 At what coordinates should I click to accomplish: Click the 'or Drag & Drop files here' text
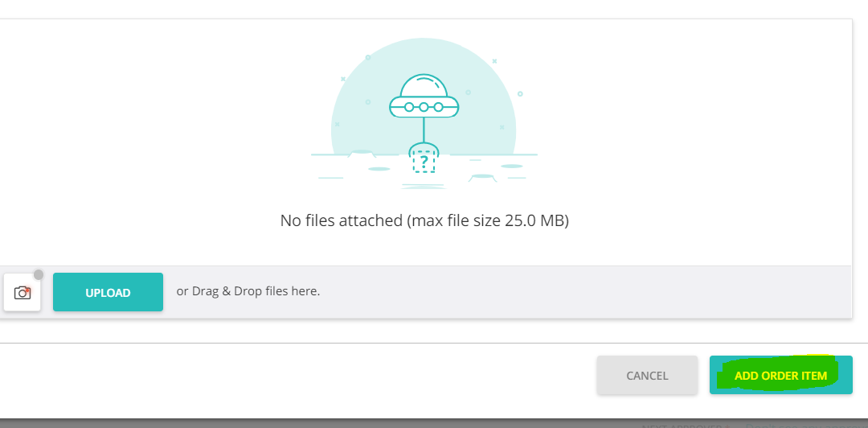pyautogui.click(x=248, y=291)
